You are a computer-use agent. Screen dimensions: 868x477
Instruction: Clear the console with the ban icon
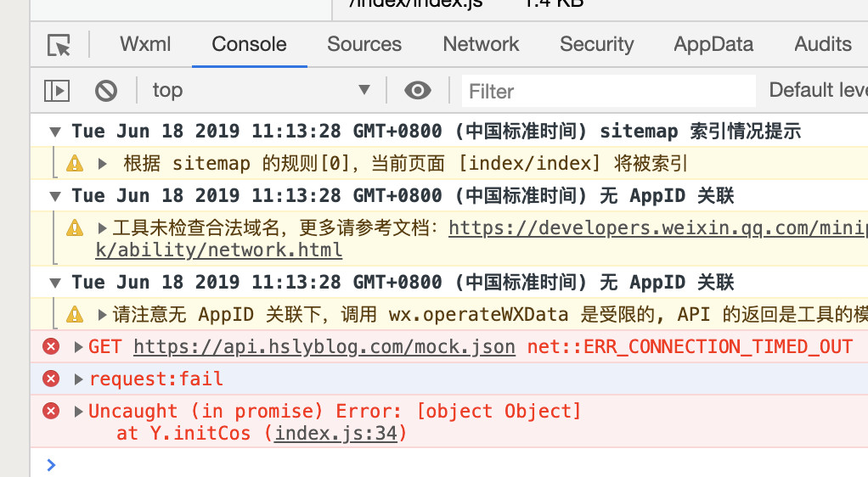click(105, 91)
